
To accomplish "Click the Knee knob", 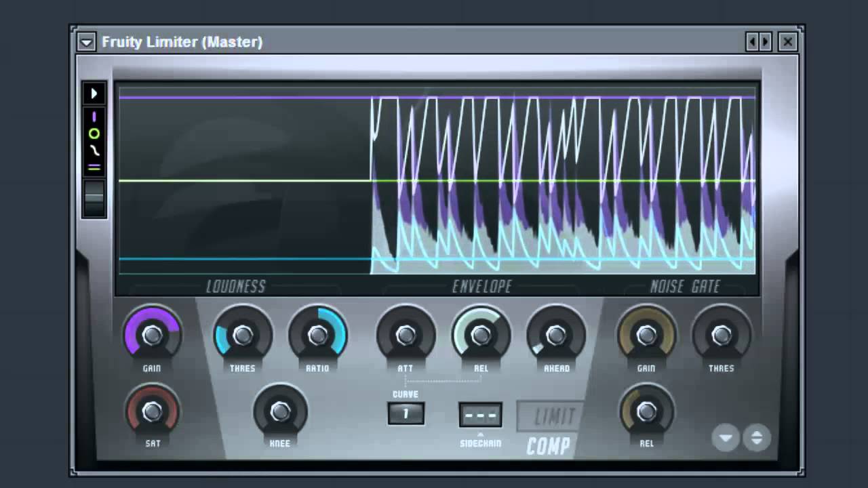I will click(280, 411).
